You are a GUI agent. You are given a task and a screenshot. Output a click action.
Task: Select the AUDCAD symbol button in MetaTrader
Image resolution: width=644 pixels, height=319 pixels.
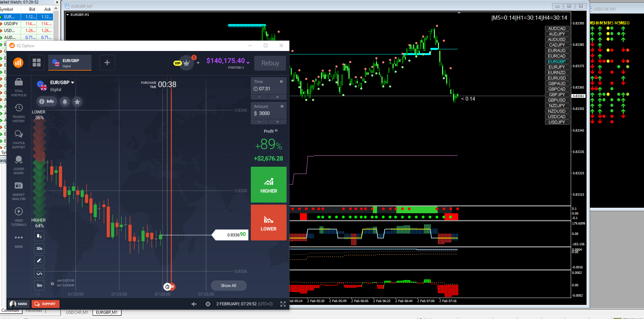point(557,29)
